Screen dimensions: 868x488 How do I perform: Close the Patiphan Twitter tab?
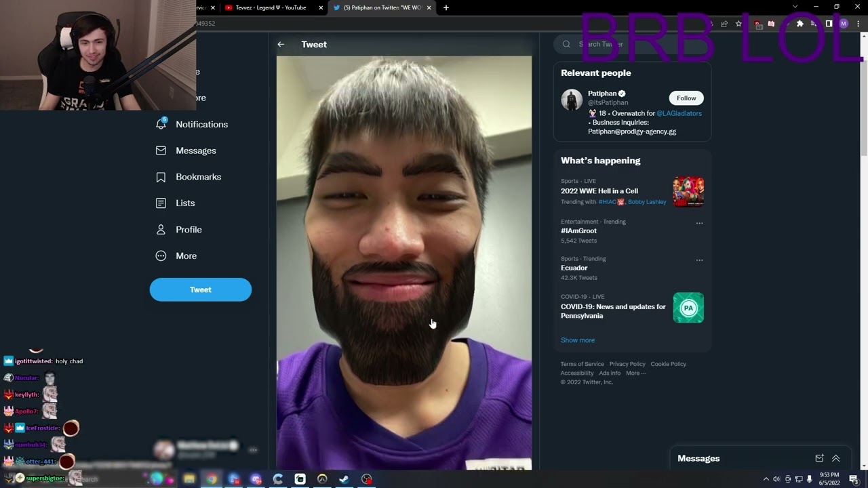pyautogui.click(x=429, y=7)
